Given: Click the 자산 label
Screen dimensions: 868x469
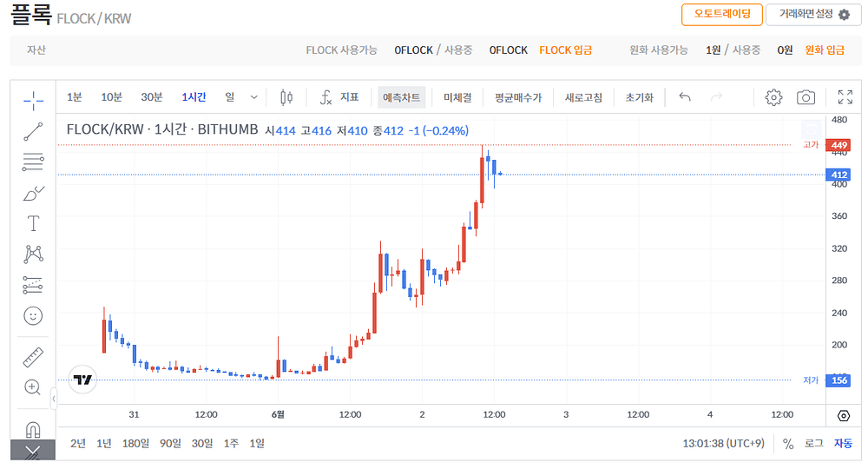Looking at the screenshot, I should coord(36,50).
